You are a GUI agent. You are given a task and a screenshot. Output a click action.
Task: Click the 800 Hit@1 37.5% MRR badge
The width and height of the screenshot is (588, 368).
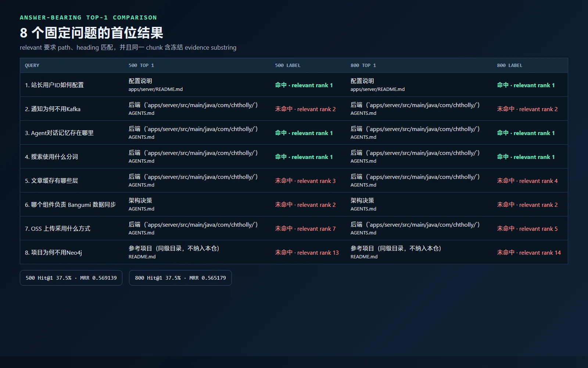click(x=180, y=278)
